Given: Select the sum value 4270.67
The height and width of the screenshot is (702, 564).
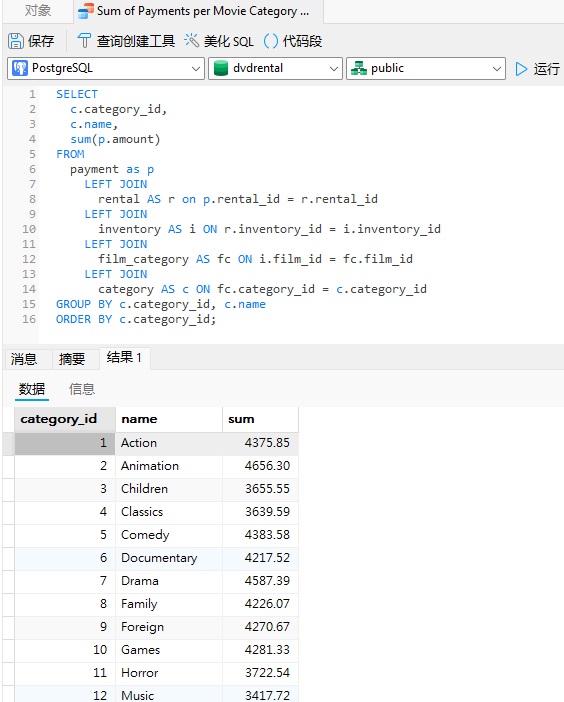Looking at the screenshot, I should tap(260, 627).
